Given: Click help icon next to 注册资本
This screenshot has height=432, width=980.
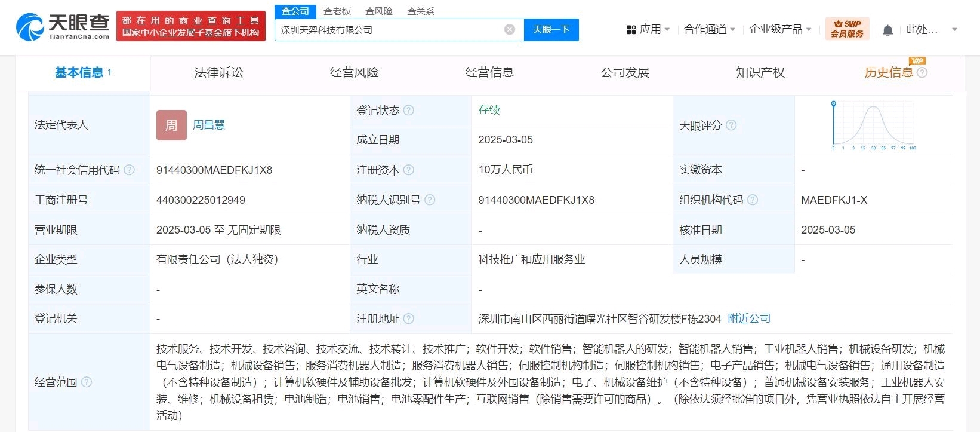Looking at the screenshot, I should coord(409,170).
